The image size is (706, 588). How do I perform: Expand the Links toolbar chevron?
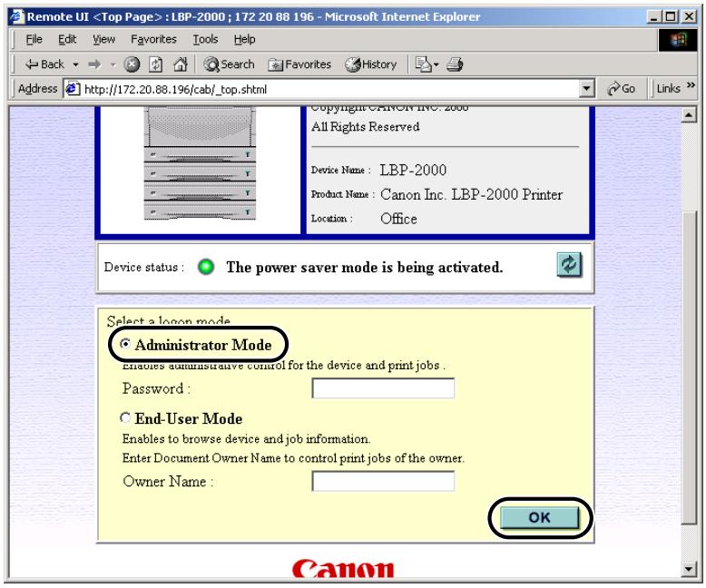click(x=691, y=85)
